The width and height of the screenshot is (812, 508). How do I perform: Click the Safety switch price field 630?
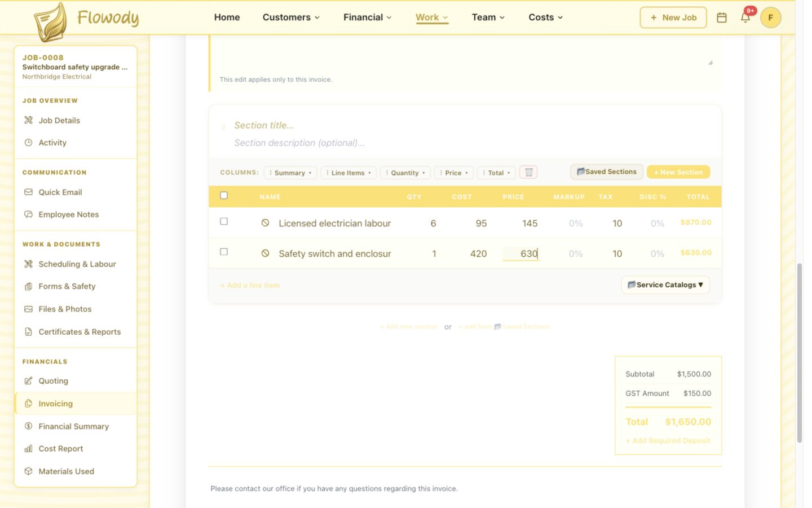point(521,254)
